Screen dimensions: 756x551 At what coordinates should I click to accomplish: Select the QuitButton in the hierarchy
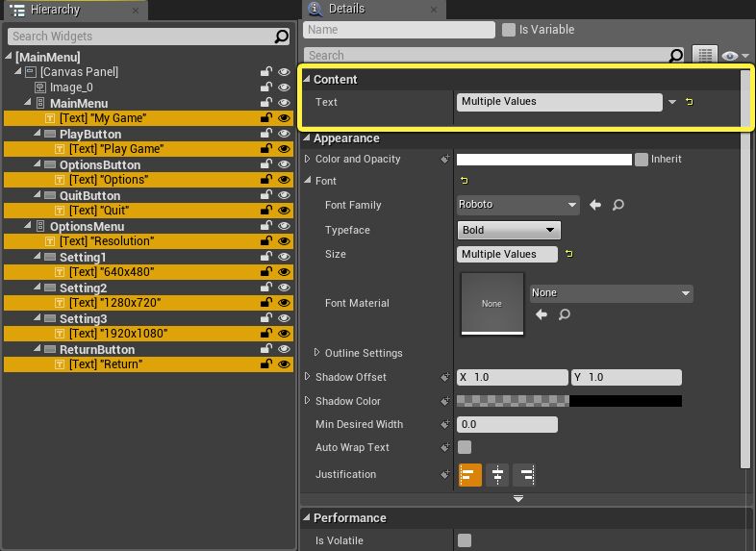tap(89, 195)
